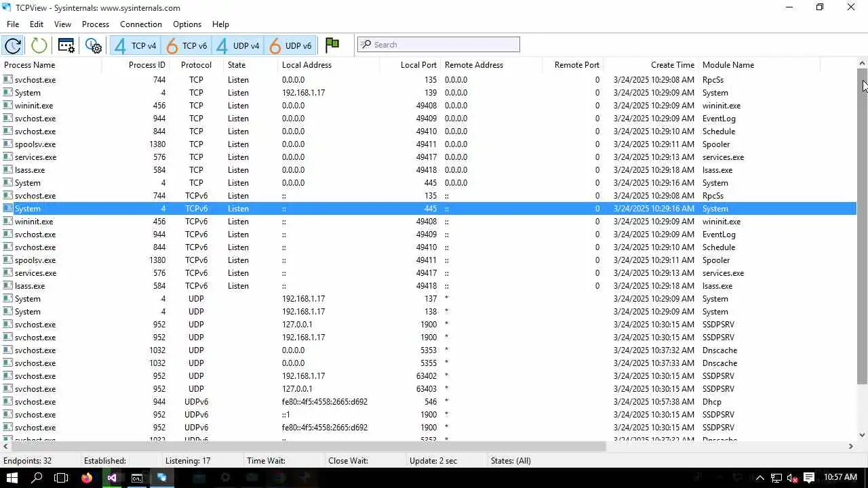Image resolution: width=868 pixels, height=488 pixels.
Task: Click the Update: 2 sec status entry
Action: 433,461
